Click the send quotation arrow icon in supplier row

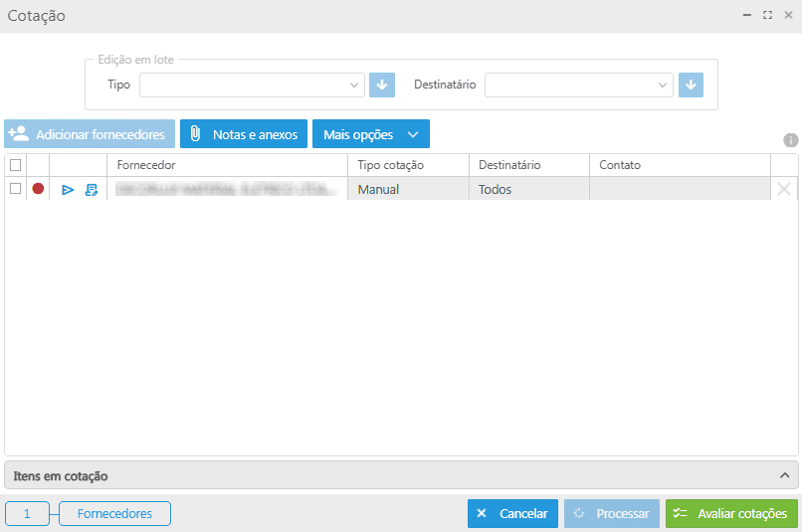(68, 189)
